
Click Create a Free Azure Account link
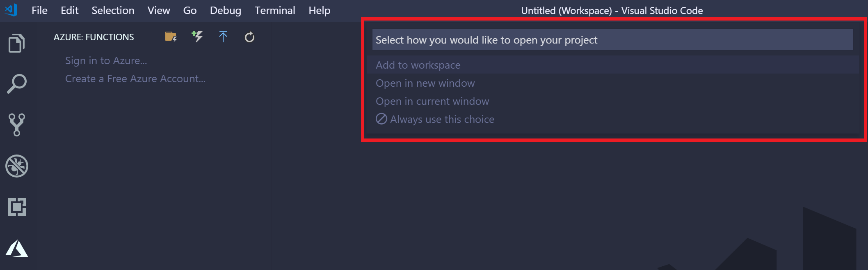pyautogui.click(x=135, y=79)
